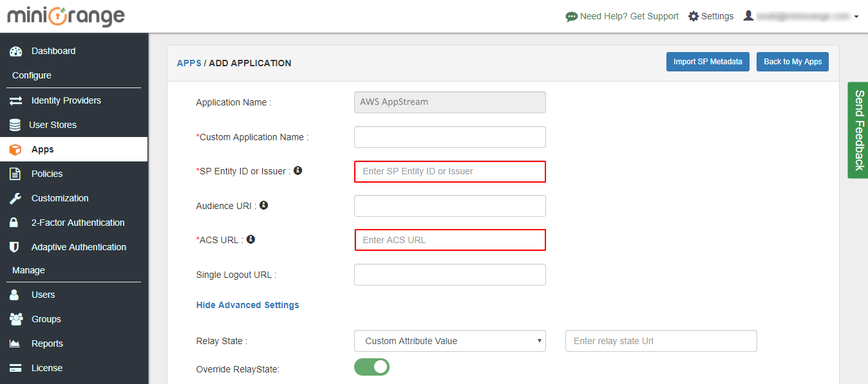This screenshot has height=384, width=868.
Task: Open the Send Feedback panel
Action: tap(858, 131)
